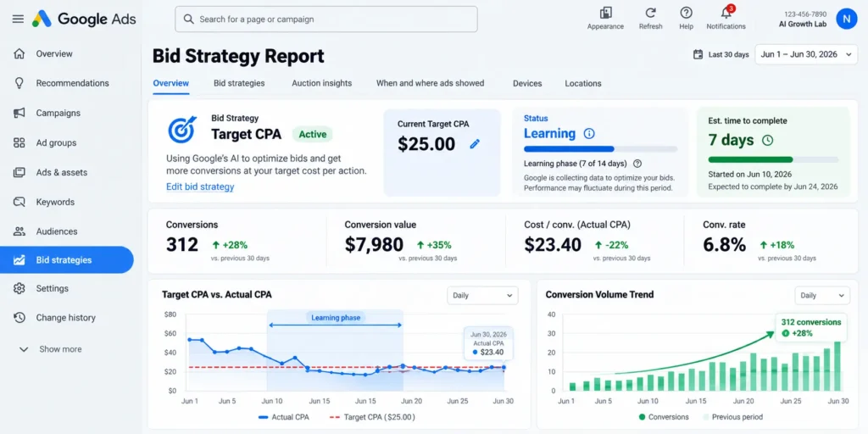Click the 312 conversions chart callout
This screenshot has width=868, height=434.
click(811, 327)
